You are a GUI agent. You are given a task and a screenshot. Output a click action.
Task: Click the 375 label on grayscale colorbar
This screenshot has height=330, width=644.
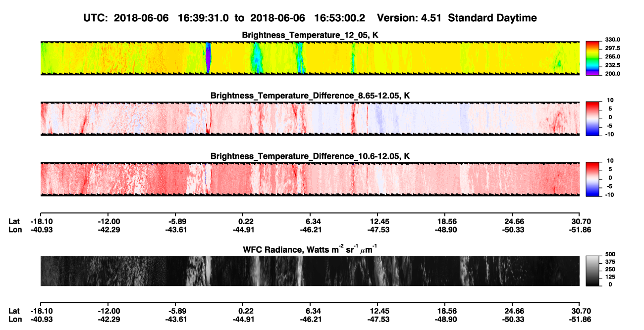(610, 261)
